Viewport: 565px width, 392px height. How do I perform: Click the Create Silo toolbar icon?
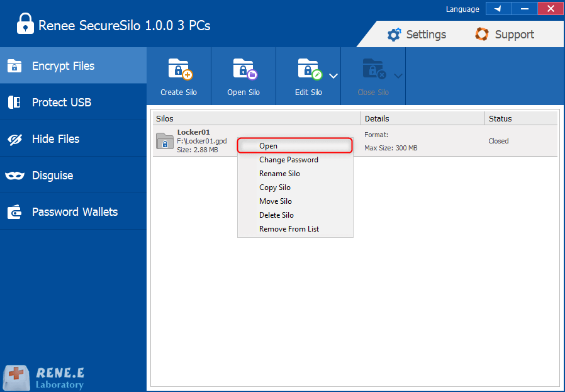pyautogui.click(x=179, y=76)
